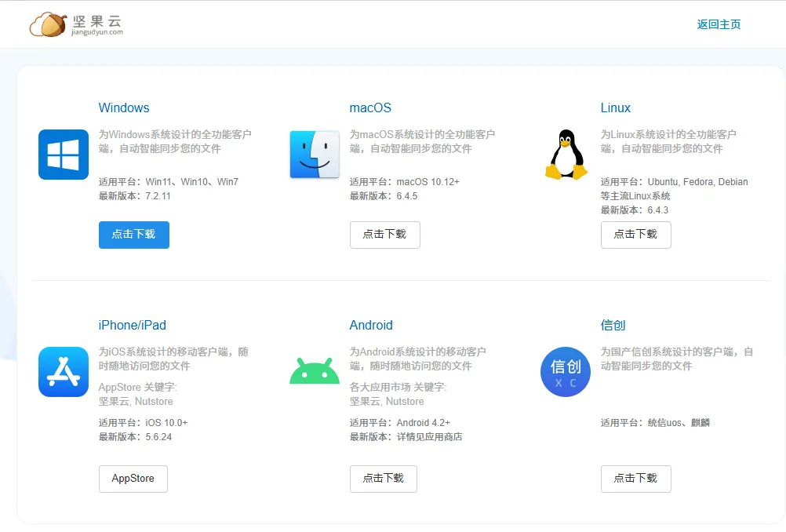The height and width of the screenshot is (532, 786).
Task: Click the 为macOS系统设计 description text
Action: [422, 141]
